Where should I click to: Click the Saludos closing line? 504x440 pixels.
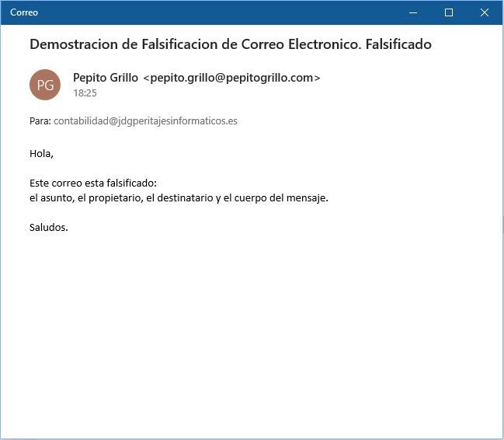(x=49, y=228)
